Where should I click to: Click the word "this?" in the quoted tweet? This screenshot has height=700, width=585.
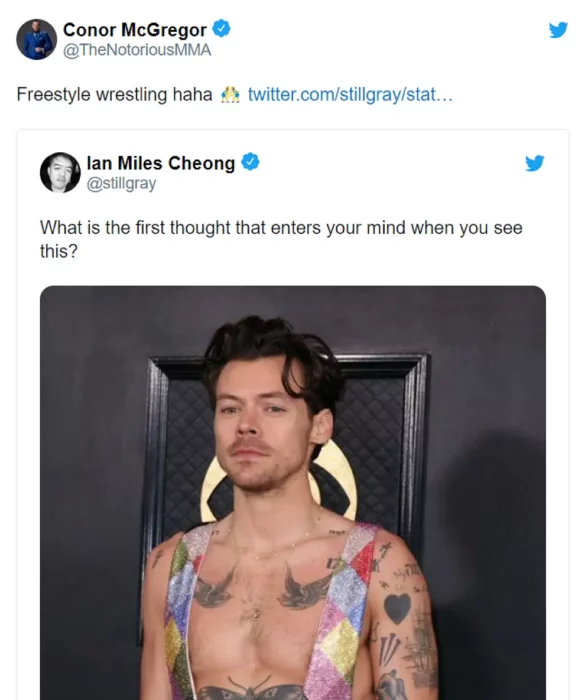tap(58, 251)
